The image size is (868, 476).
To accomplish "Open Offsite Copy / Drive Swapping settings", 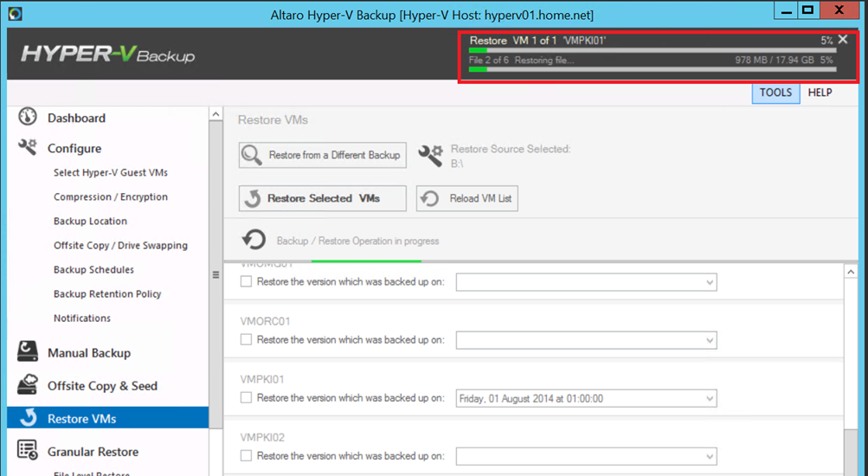I will tap(120, 246).
